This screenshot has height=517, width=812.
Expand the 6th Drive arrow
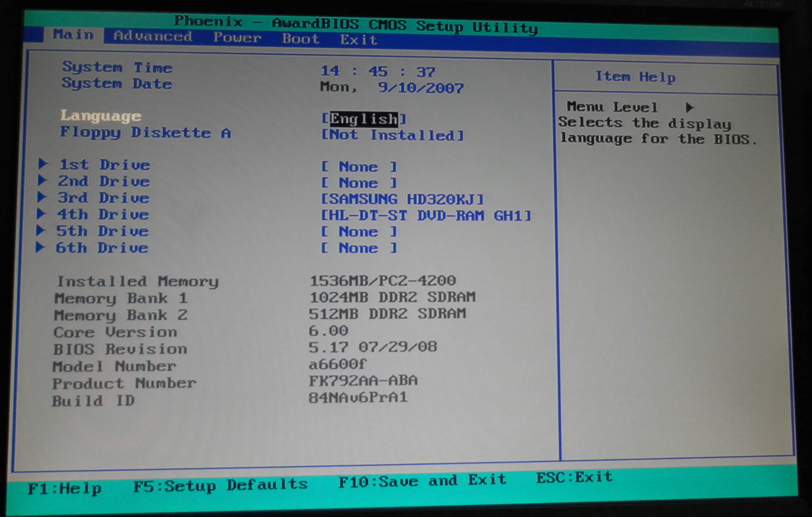coord(40,247)
